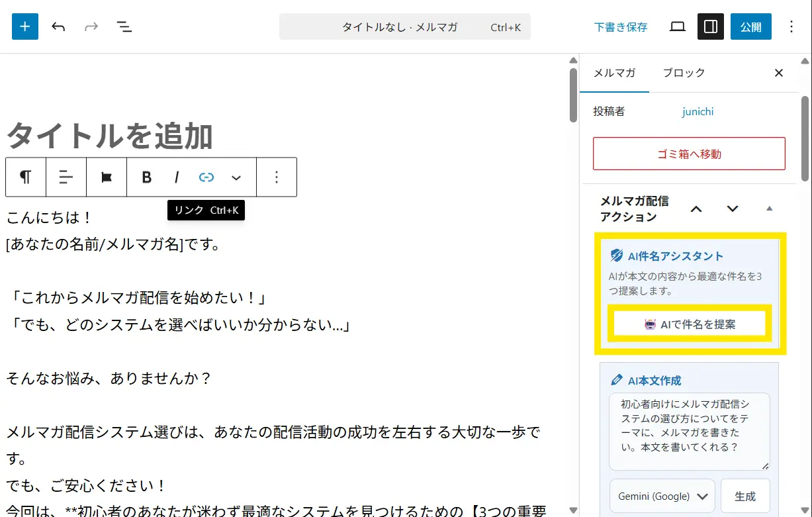Click the undo arrow icon
The image size is (812, 517).
click(58, 26)
